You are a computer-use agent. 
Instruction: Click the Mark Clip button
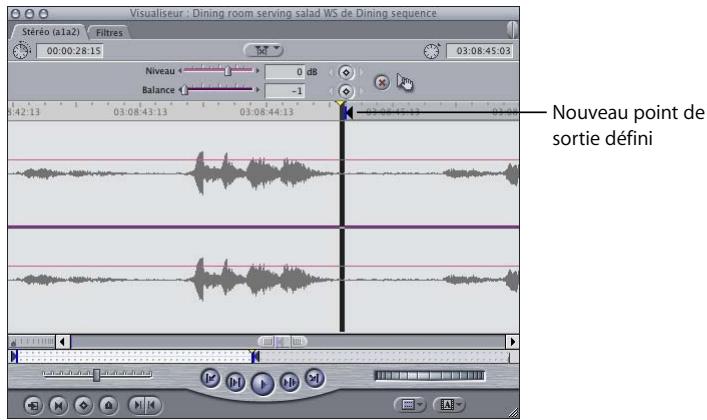[x=58, y=405]
